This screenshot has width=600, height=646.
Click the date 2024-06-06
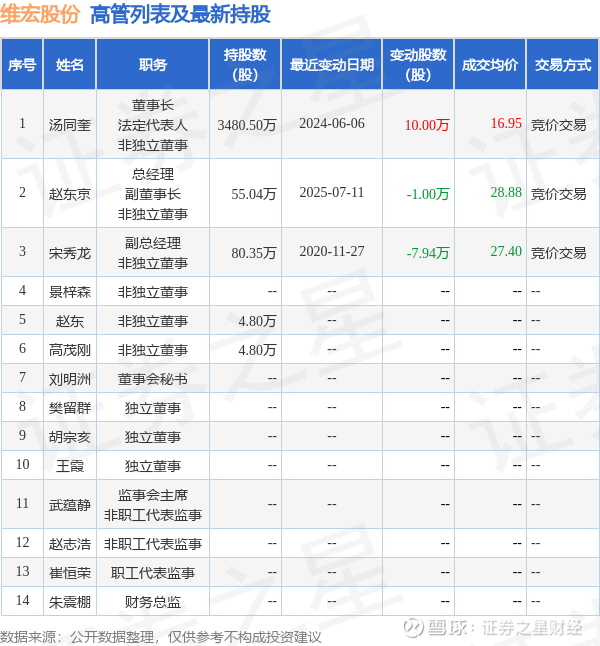(332, 123)
